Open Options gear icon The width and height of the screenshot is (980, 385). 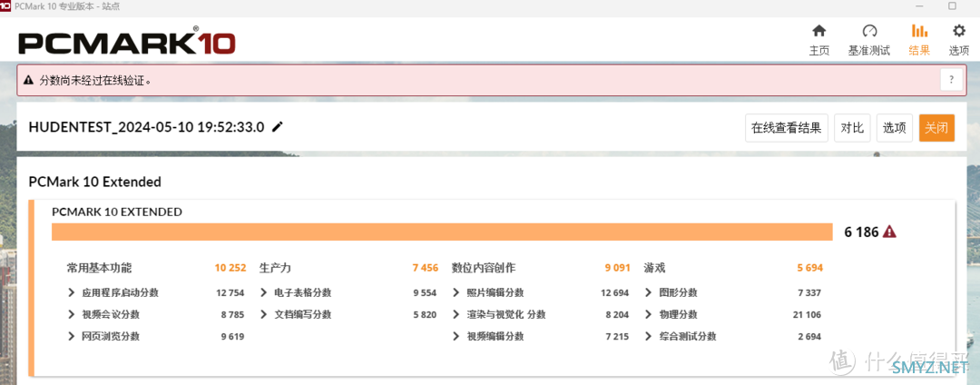pos(958,32)
